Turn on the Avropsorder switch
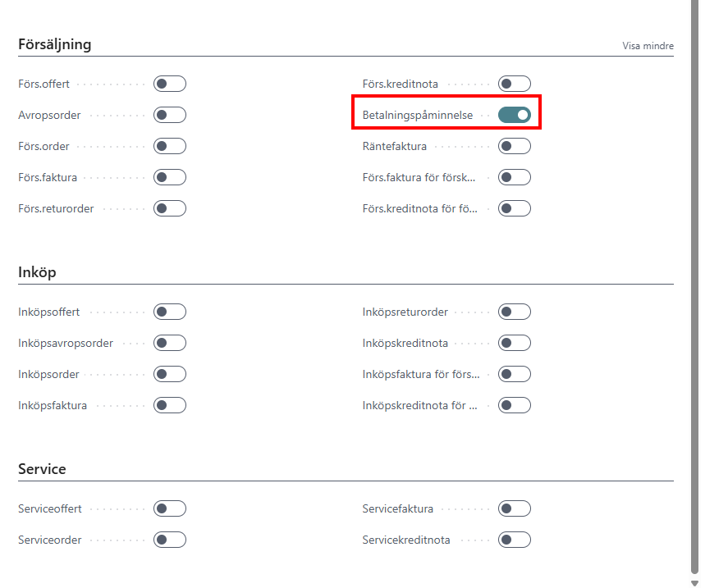Screen dimensions: 728x588 (170, 115)
